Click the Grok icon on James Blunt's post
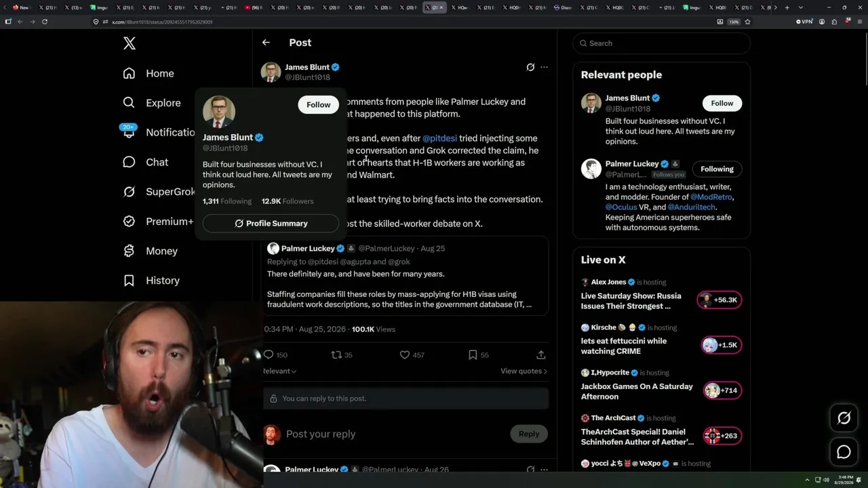Image resolution: width=868 pixels, height=488 pixels. pos(530,67)
